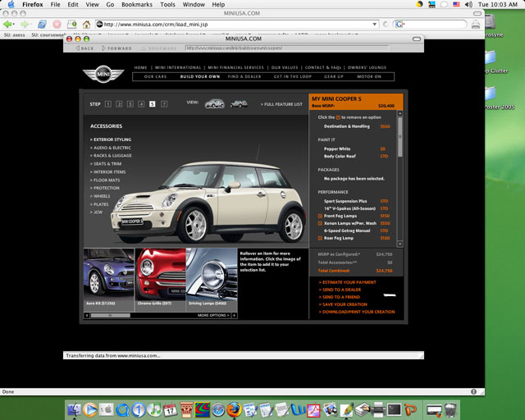Remove Xenon Lamps w/Pwr. Wash option
This screenshot has width=525, height=420.
click(320, 223)
